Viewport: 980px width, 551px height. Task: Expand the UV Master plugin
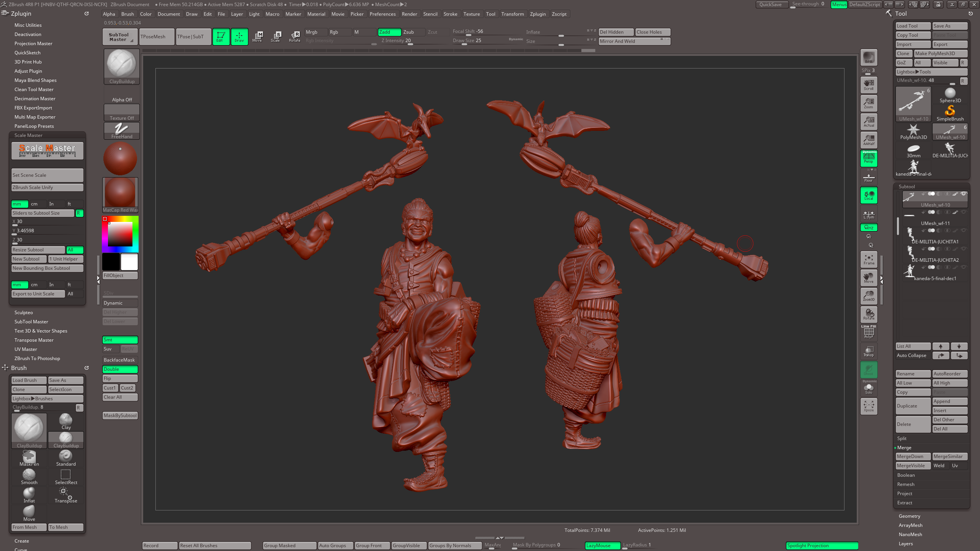pos(26,349)
